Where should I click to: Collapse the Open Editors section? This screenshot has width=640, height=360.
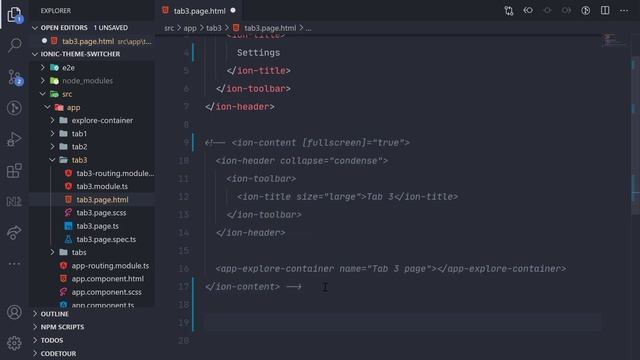tap(35, 28)
